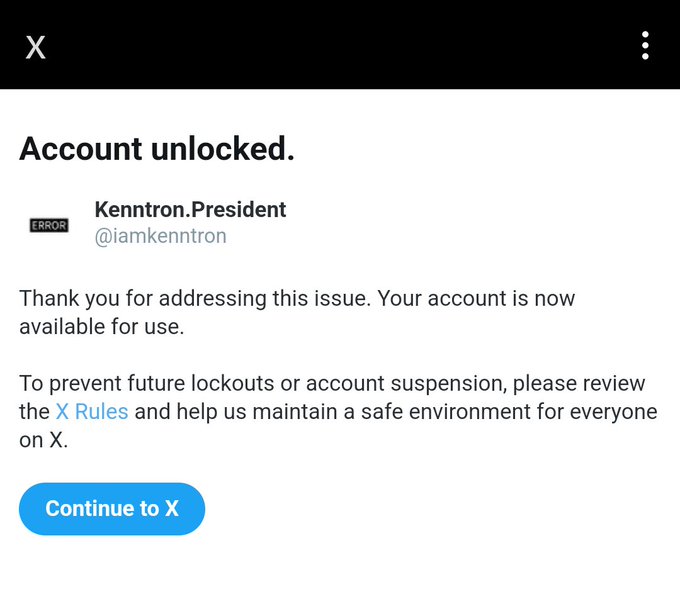This screenshot has width=680, height=599.
Task: Open the X Rules link
Action: pos(92,412)
